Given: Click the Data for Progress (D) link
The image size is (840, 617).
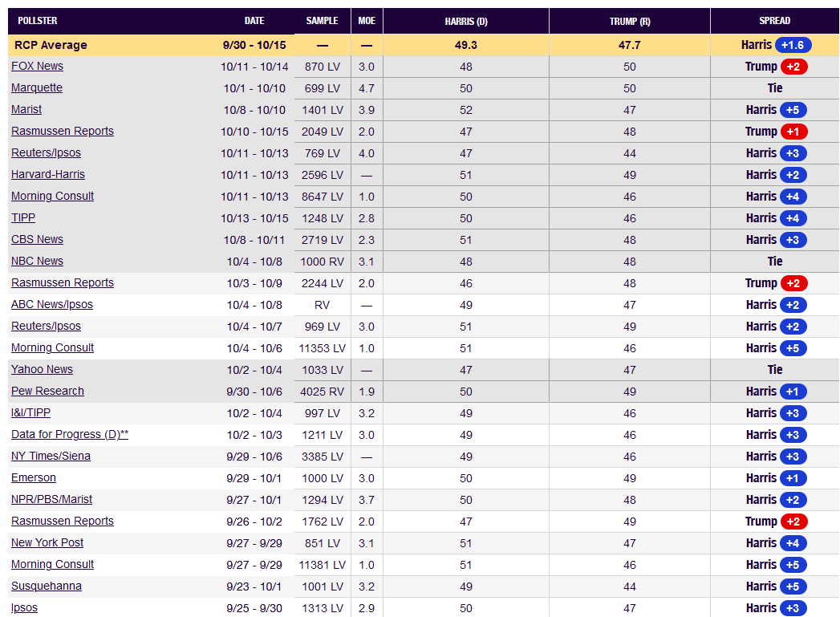Looking at the screenshot, I should 70,435.
